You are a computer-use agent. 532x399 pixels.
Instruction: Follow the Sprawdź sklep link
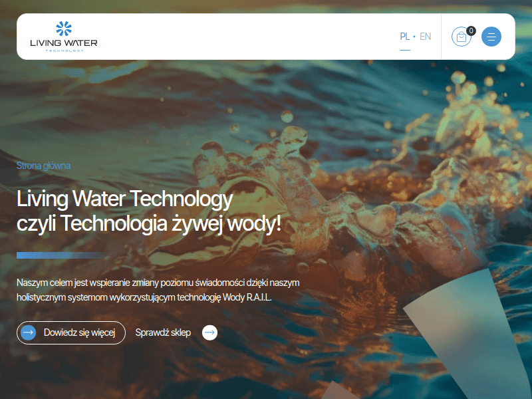click(x=163, y=332)
